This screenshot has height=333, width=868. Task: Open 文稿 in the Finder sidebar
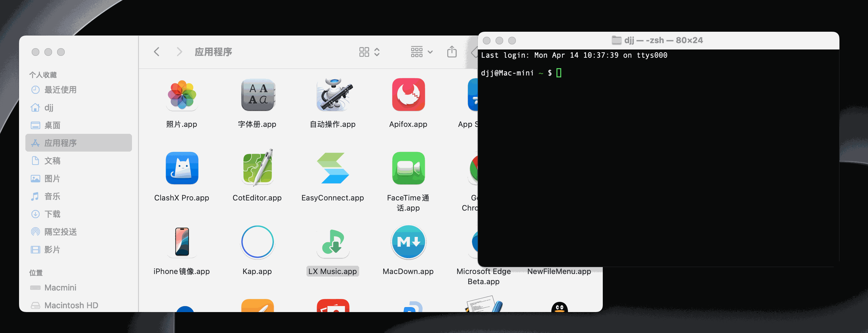(x=78, y=160)
